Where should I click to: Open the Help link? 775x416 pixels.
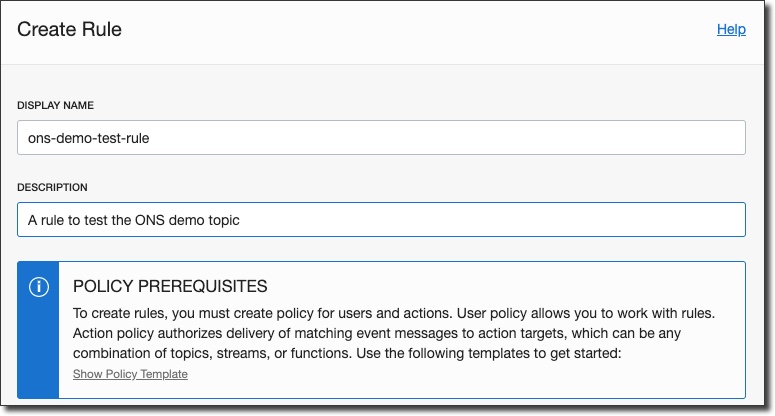point(731,30)
